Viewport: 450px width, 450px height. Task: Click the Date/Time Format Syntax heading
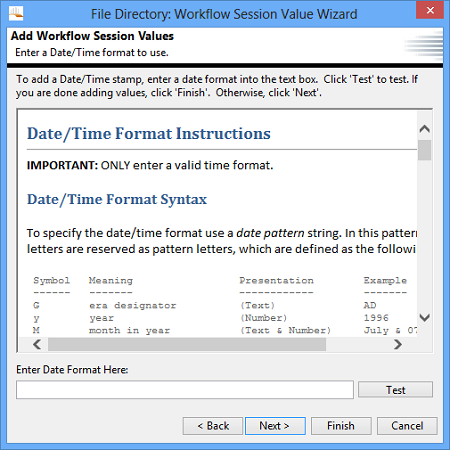(x=117, y=199)
